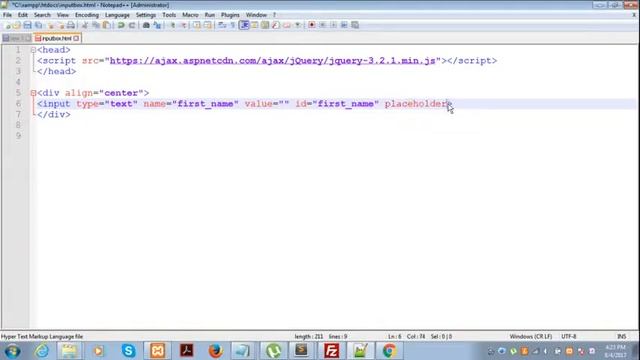Paste clipboard with the Paste icon
The height and width of the screenshot is (360, 640).
[x=107, y=25]
